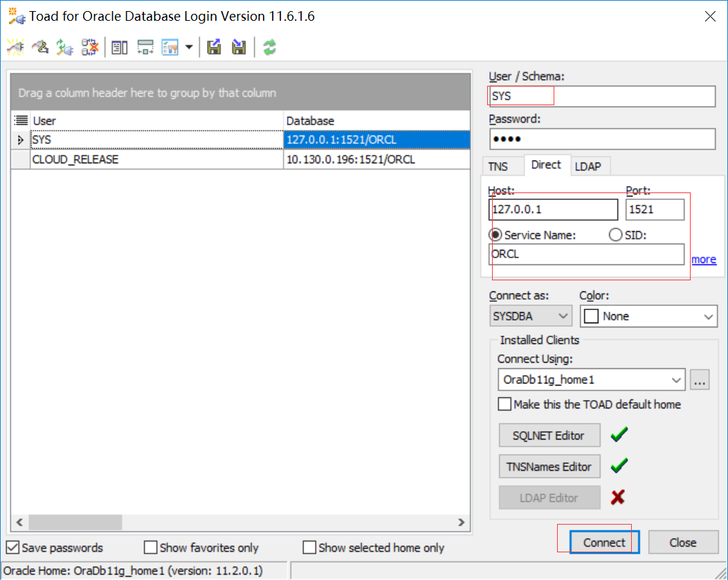Open the toolbar view options dropdown arrow
This screenshot has width=728, height=580.
[189, 47]
